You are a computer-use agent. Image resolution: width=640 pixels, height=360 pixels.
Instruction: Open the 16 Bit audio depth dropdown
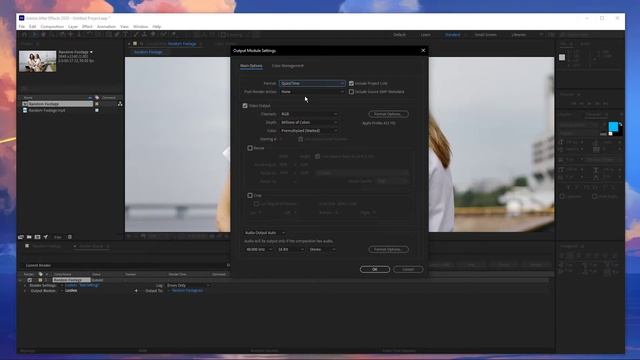tap(291, 249)
